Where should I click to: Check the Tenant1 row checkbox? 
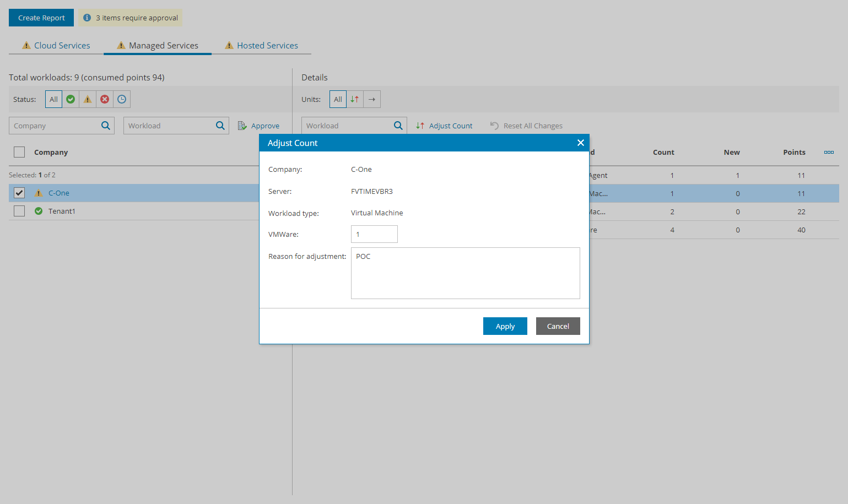coord(19,211)
